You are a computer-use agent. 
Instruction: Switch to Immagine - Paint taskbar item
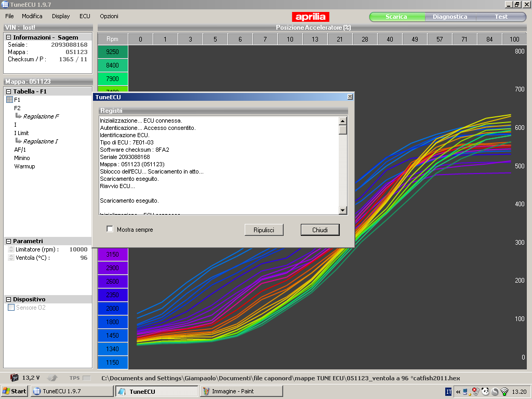[241, 391]
